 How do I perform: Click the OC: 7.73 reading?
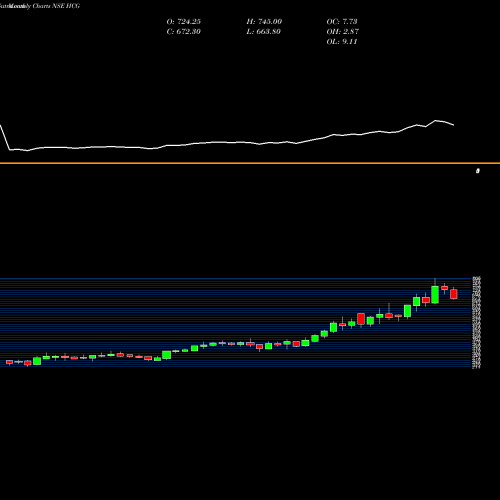342,22
